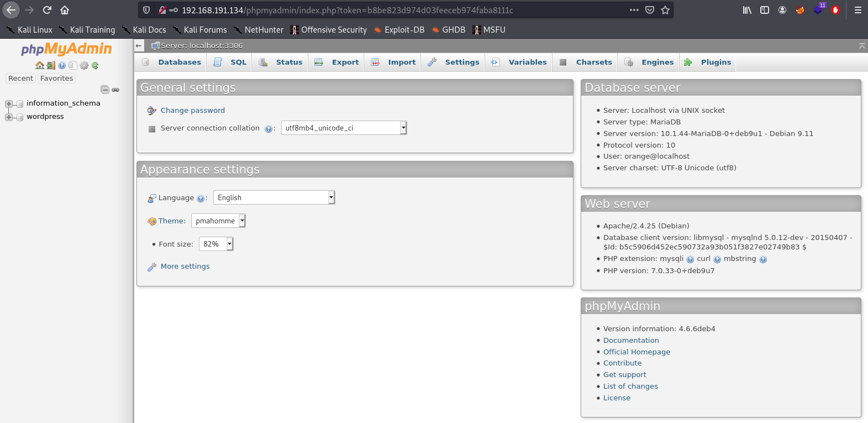
Task: Click the Change password link
Action: coord(193,111)
